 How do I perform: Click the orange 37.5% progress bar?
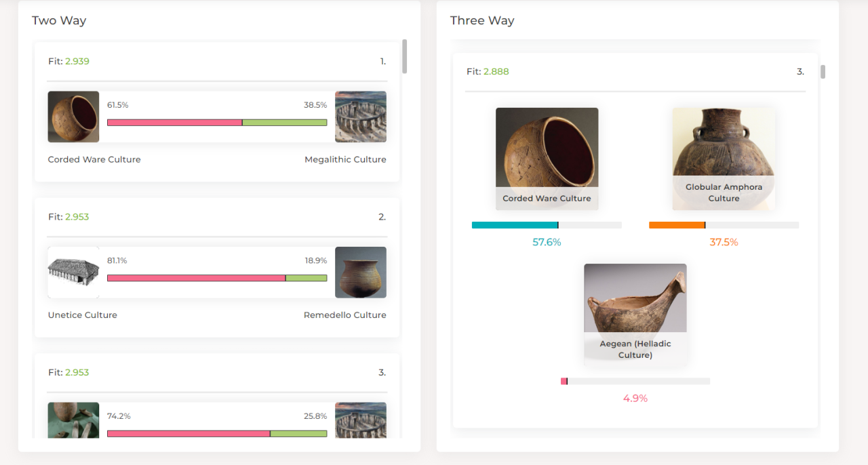click(724, 225)
